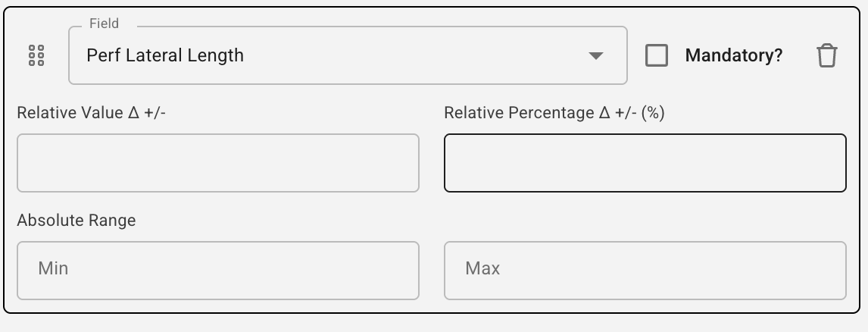The width and height of the screenshot is (868, 332).
Task: Click the Absolute Range heading
Action: tap(76, 221)
